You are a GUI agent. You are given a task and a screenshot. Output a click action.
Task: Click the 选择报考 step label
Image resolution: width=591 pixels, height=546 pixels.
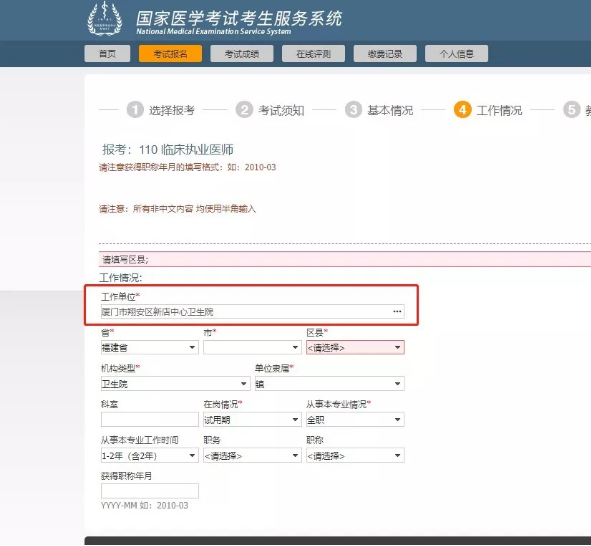pos(172,110)
